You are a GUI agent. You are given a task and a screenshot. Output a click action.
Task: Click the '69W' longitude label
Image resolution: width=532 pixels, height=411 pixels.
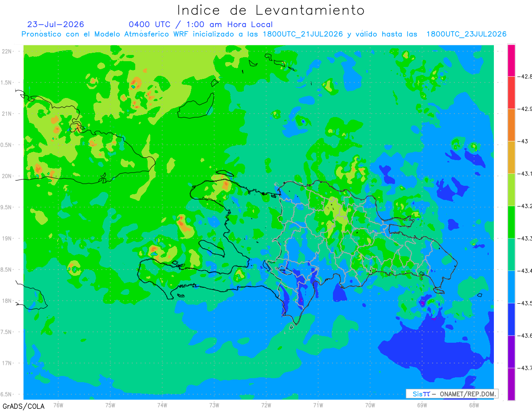pos(422,405)
